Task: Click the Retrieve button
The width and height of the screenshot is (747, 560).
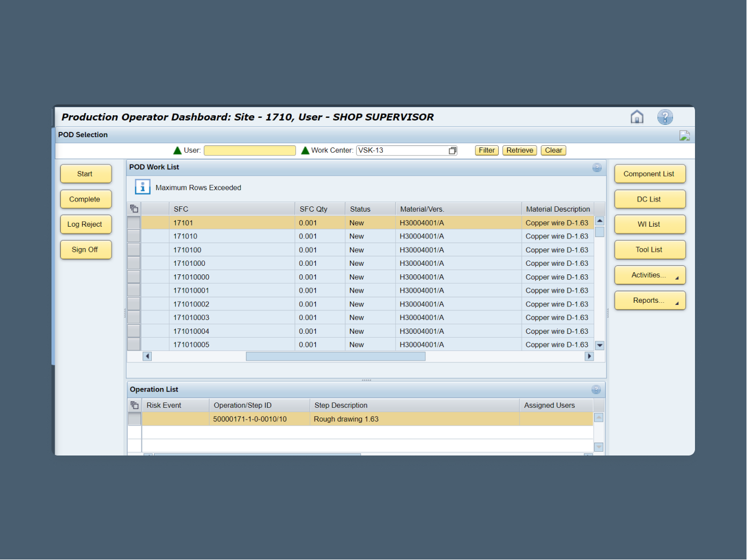Action: click(520, 151)
